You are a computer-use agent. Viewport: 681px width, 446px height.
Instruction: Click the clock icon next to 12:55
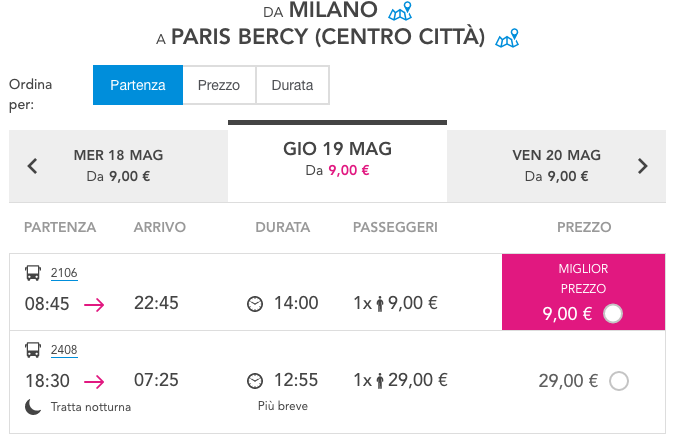tap(255, 381)
